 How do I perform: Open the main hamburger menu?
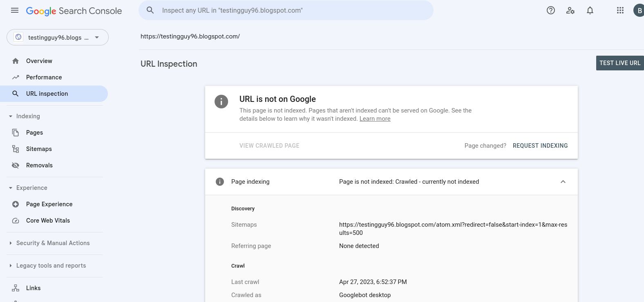coord(15,11)
